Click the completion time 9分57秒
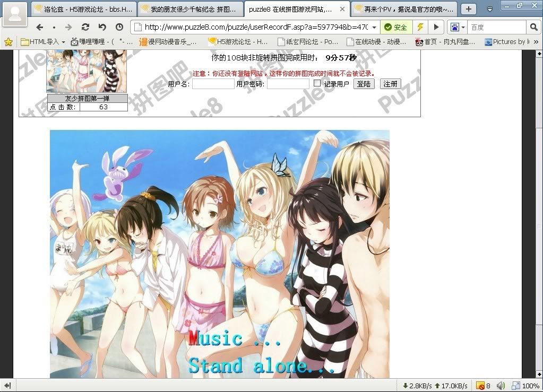The image size is (543, 392). (x=341, y=58)
